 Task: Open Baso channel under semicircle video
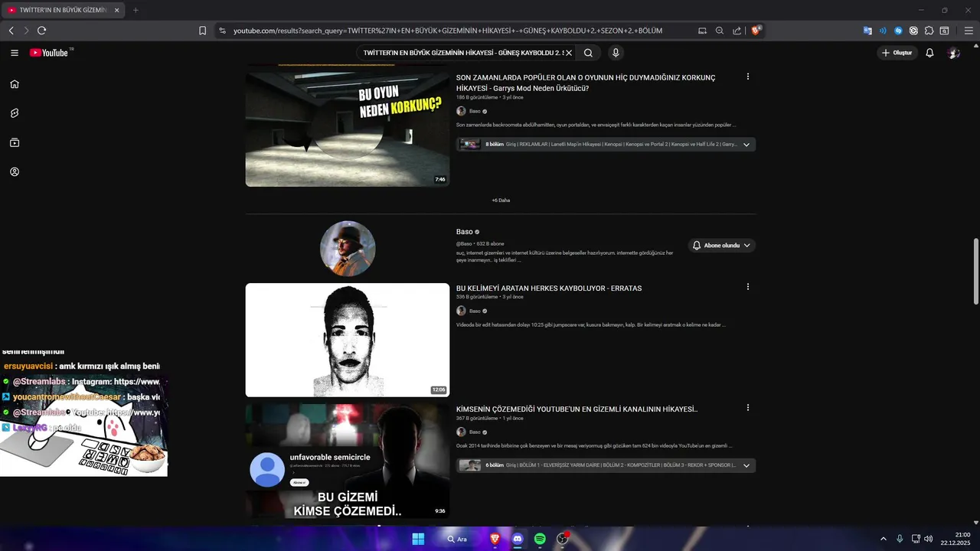point(475,432)
